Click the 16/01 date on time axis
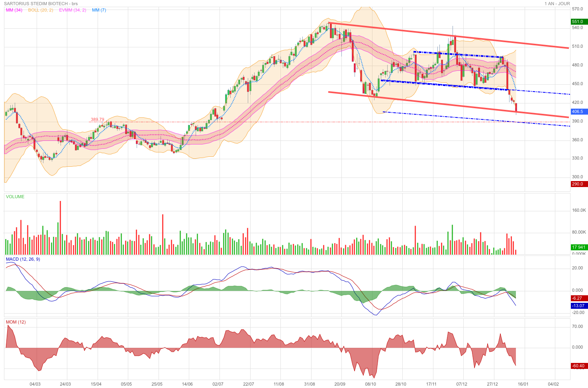This screenshot has height=388, width=588. pyautogui.click(x=523, y=384)
